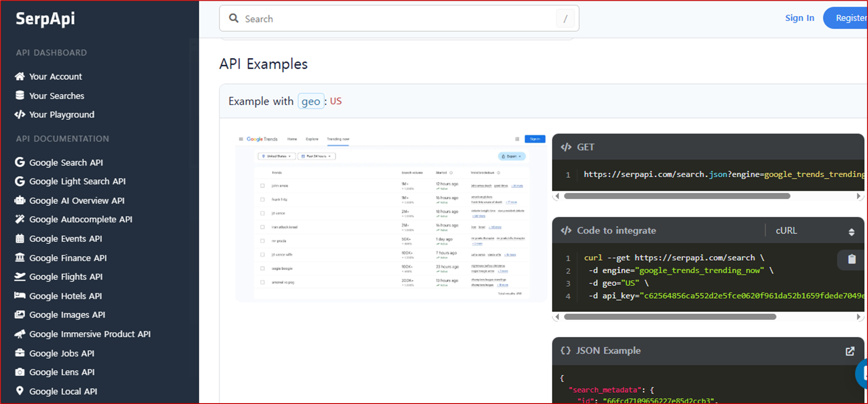Click the cURL code horizontal scrollbar thumb

point(670,317)
